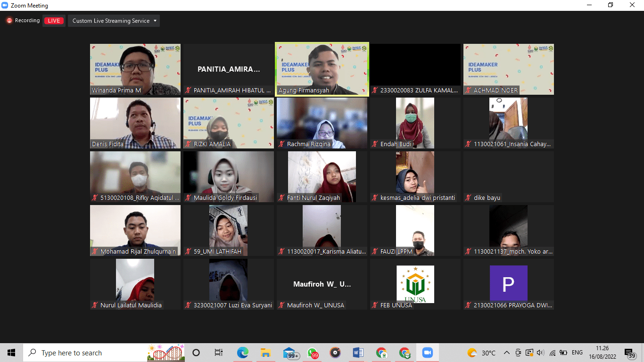Click the UNUSA logo profile picture
Screen dimensions: 644x362
pyautogui.click(x=415, y=284)
